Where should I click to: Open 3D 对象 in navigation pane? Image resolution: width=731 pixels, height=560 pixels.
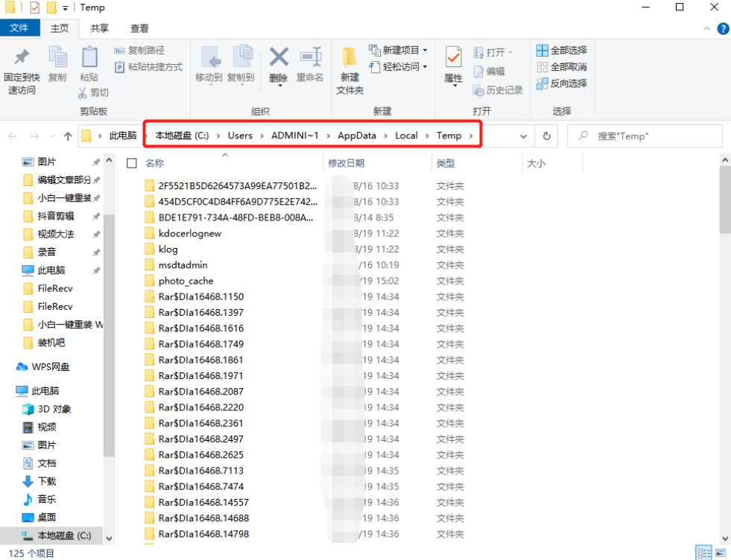click(47, 409)
